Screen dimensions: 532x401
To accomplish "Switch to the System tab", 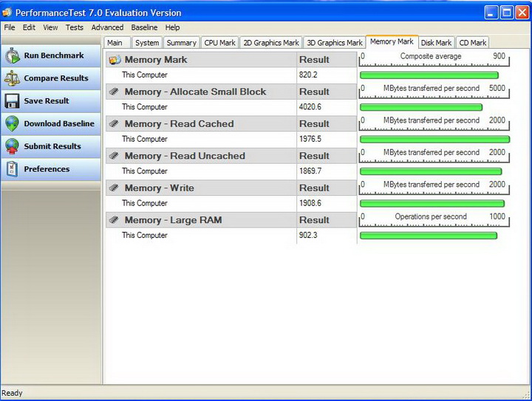I will point(147,43).
